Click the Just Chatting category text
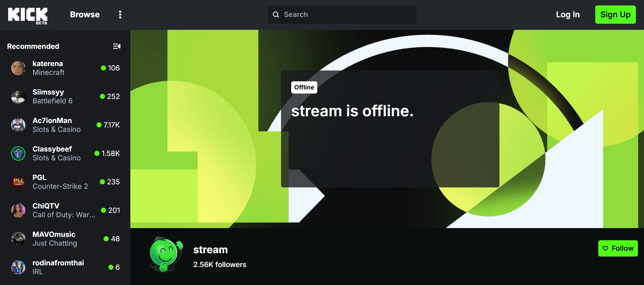Image resolution: width=644 pixels, height=285 pixels. click(55, 243)
